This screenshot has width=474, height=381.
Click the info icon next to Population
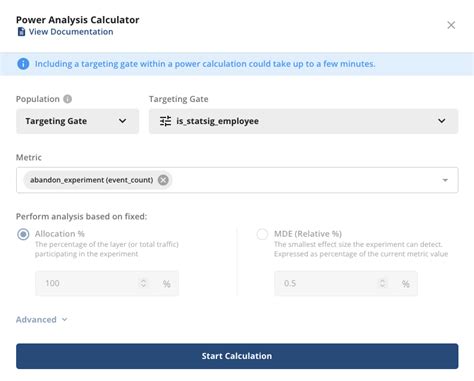pyautogui.click(x=68, y=99)
